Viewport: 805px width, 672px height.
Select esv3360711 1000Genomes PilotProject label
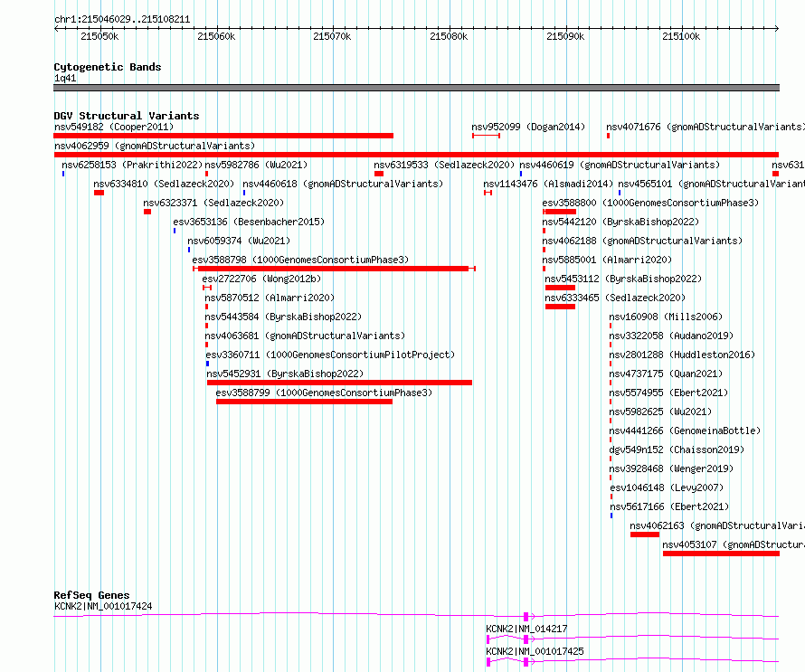coord(330,355)
